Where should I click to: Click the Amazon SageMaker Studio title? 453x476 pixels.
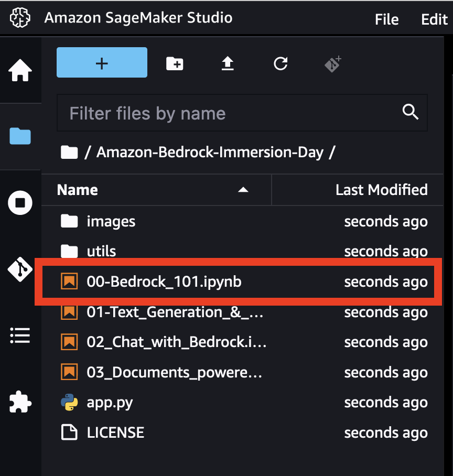(x=138, y=18)
